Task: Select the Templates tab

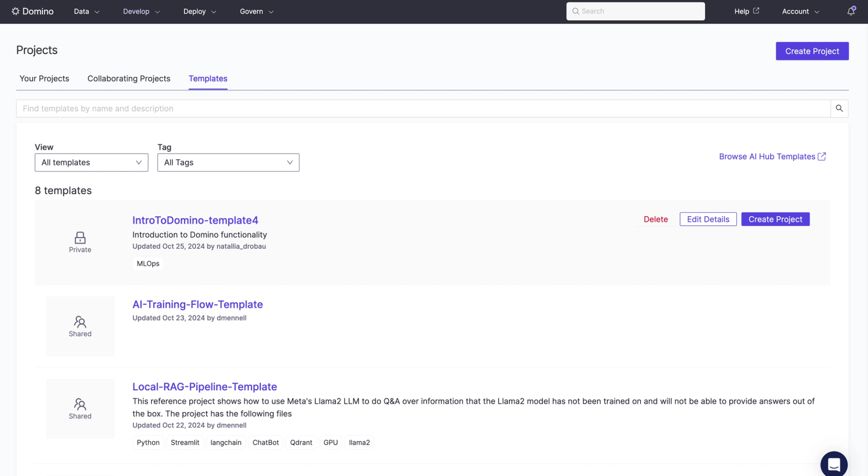Action: click(x=208, y=78)
